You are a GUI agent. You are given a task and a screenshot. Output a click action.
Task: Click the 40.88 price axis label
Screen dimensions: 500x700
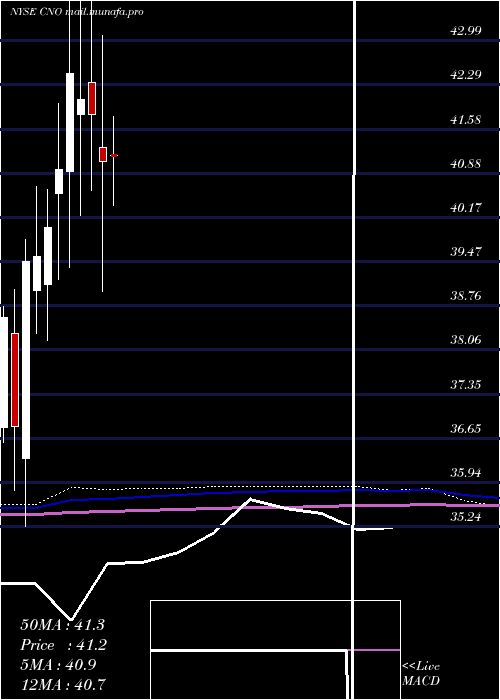pyautogui.click(x=466, y=163)
